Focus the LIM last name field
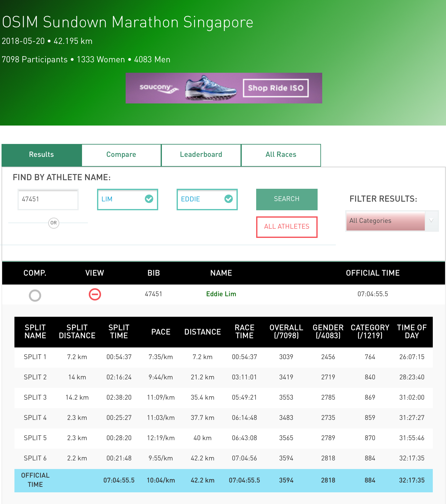 (127, 200)
